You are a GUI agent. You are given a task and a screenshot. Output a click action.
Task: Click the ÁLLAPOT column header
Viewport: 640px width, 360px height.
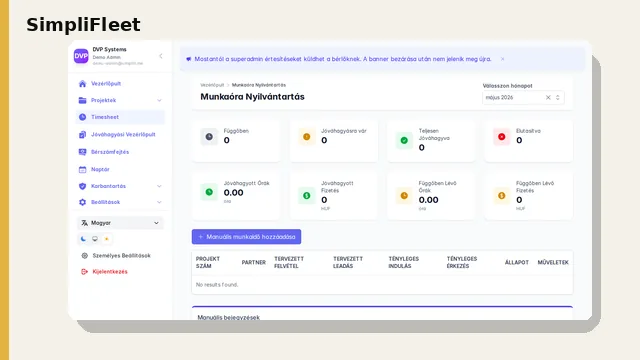[517, 262]
